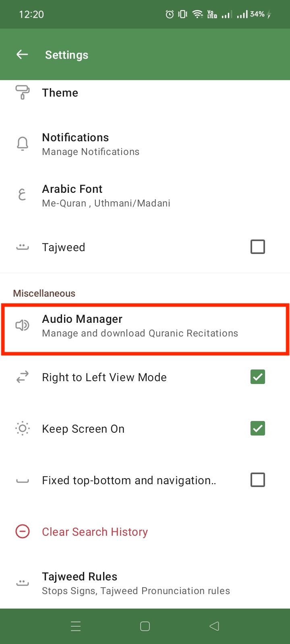The image size is (290, 644).
Task: Tap the Android home navigation button
Action: (x=145, y=626)
